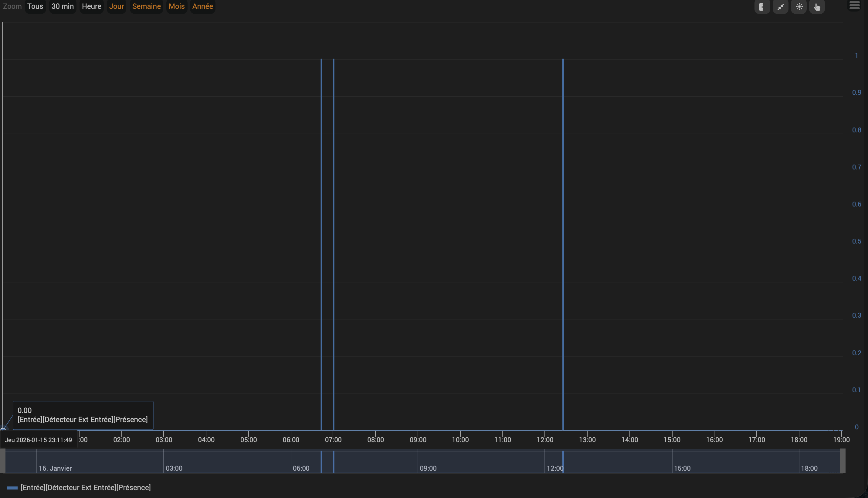Click the compress arrows icon
Image resolution: width=868 pixels, height=498 pixels.
tap(780, 7)
